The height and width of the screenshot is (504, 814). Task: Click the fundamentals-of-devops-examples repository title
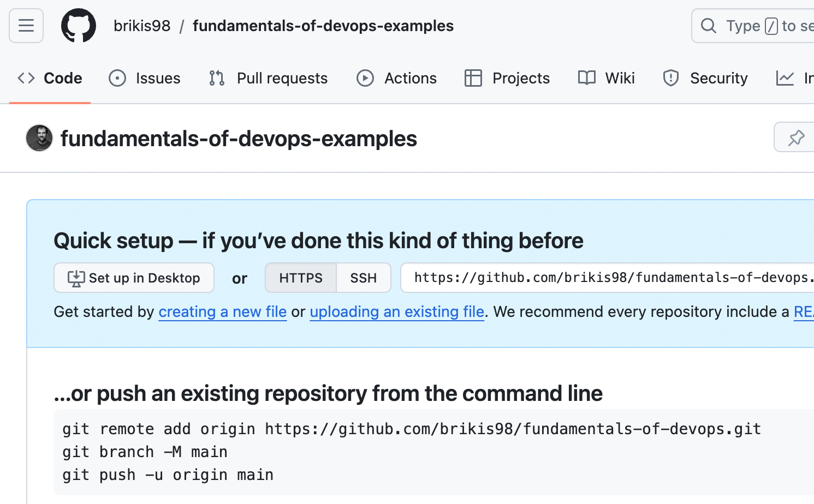(239, 139)
